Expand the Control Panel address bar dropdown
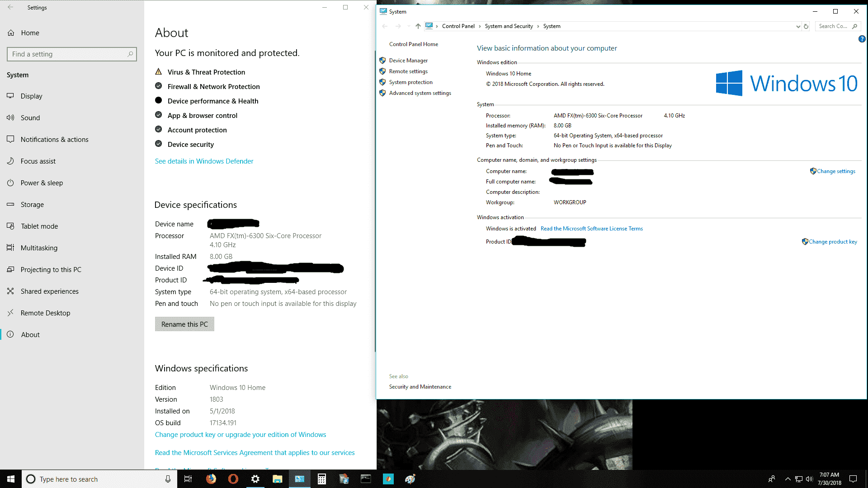The image size is (868, 488). click(797, 26)
